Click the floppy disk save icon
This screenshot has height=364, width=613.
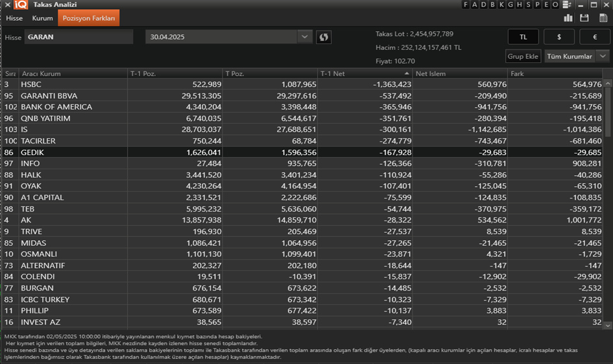click(584, 18)
